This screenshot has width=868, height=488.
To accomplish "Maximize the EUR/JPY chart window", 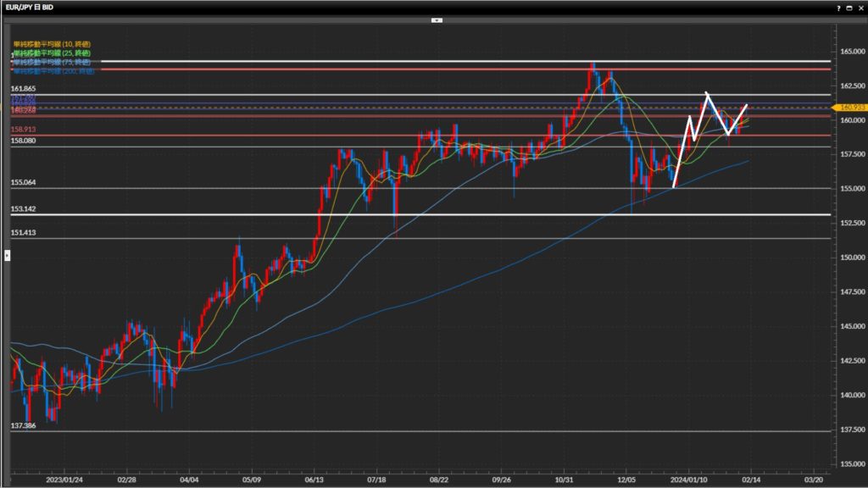I will point(849,7).
